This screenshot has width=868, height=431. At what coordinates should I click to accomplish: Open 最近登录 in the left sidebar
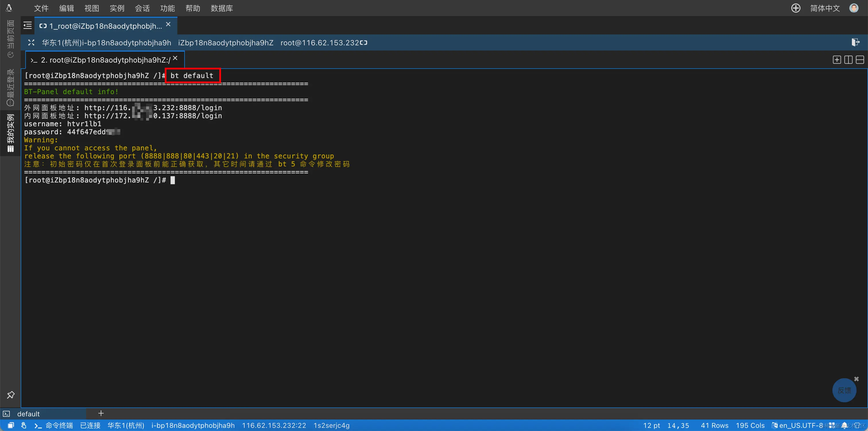click(x=10, y=88)
